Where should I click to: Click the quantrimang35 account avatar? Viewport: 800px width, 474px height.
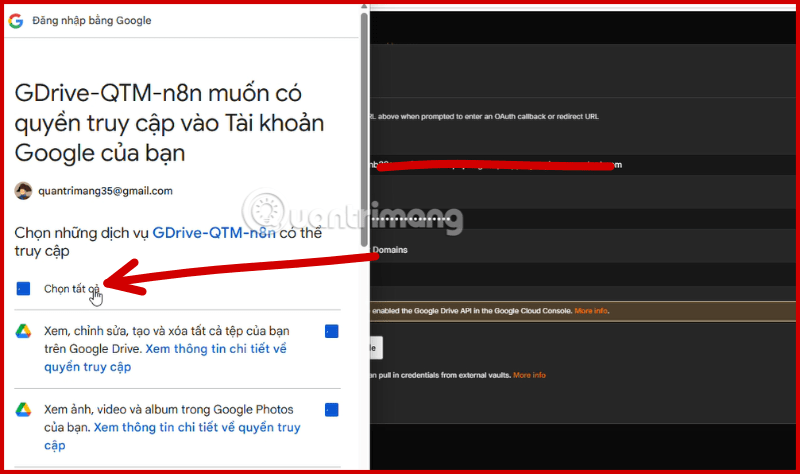(23, 191)
